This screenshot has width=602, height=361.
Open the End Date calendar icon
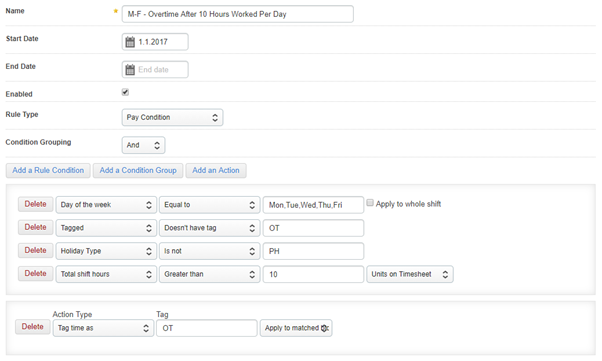pyautogui.click(x=130, y=70)
